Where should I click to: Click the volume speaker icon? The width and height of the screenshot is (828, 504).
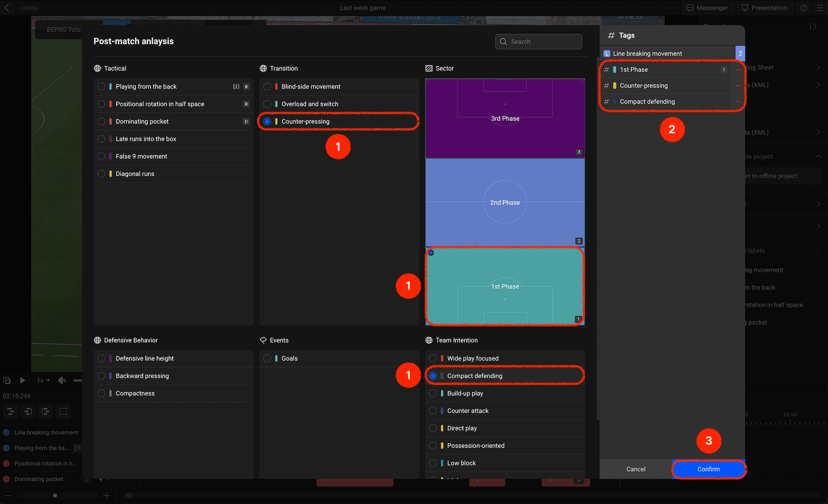coord(62,380)
